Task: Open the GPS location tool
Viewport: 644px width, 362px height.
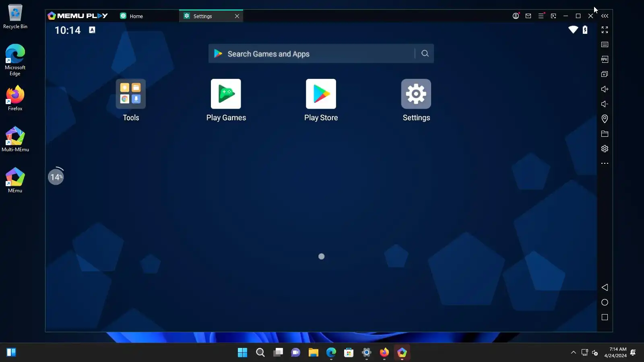Action: pos(605,119)
